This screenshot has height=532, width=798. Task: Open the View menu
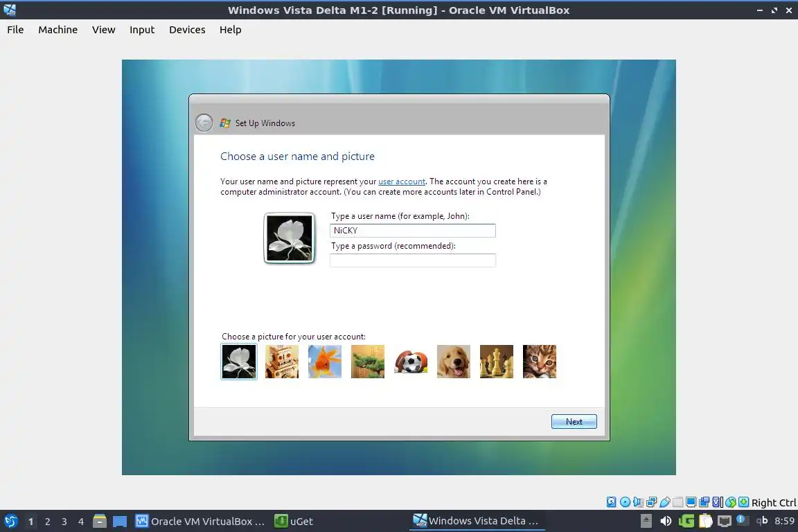104,30
